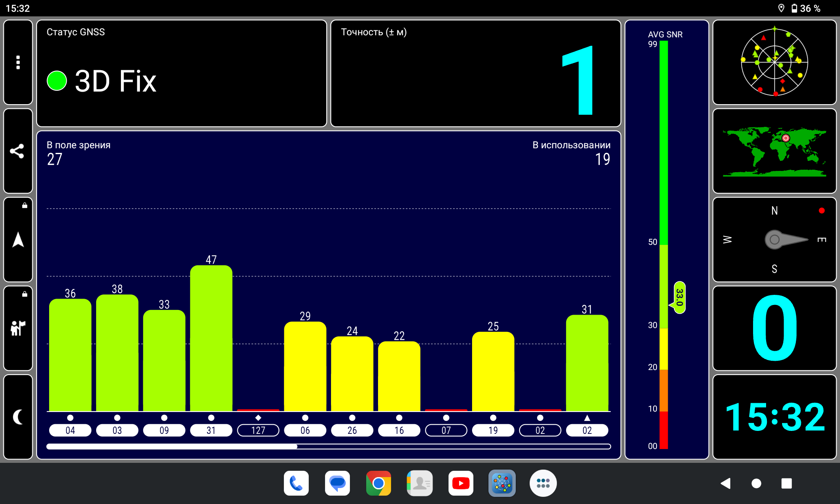This screenshot has width=840, height=504.
Task: Select satellite 31 label
Action: (x=211, y=430)
